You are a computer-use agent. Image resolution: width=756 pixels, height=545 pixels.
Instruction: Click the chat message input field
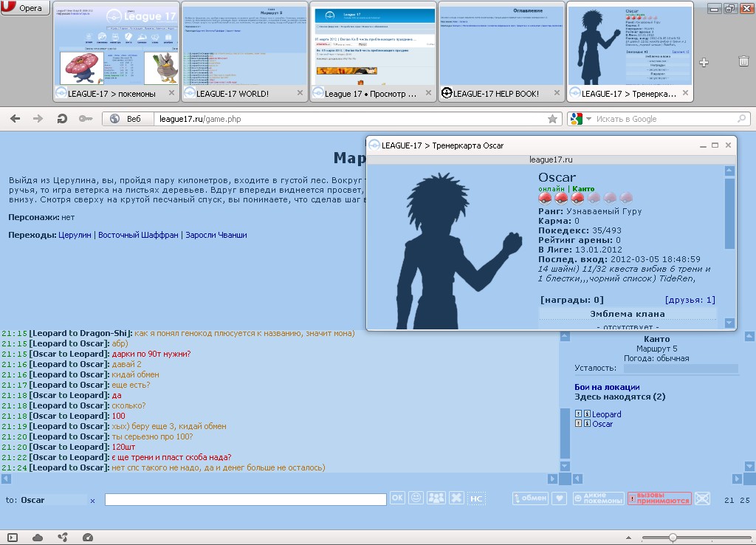tap(245, 500)
